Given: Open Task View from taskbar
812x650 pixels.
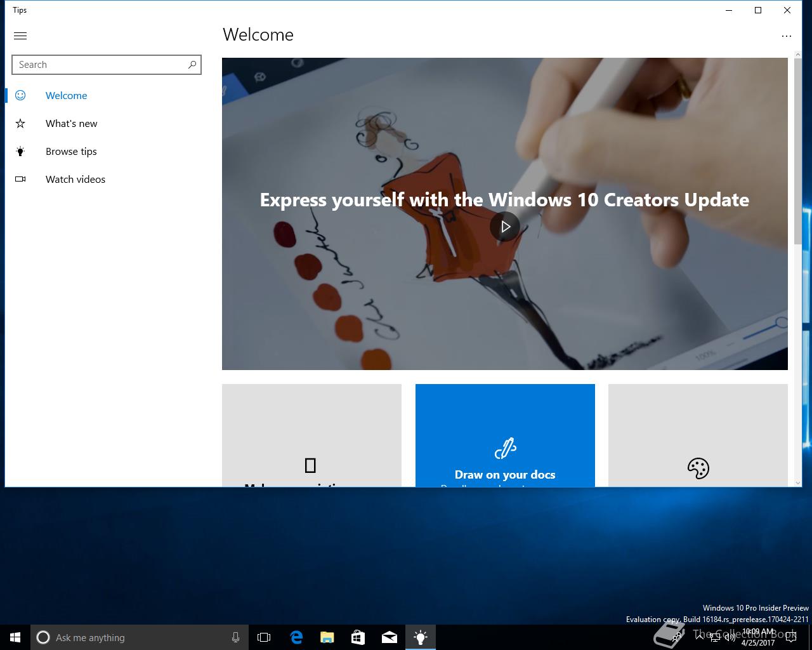Looking at the screenshot, I should (264, 637).
